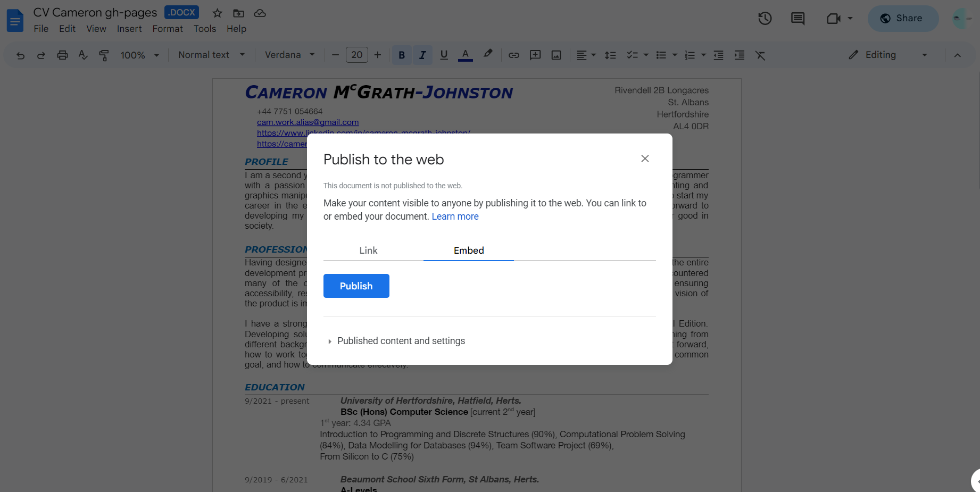
Task: Collapse the menus with the up chevron
Action: tap(957, 55)
